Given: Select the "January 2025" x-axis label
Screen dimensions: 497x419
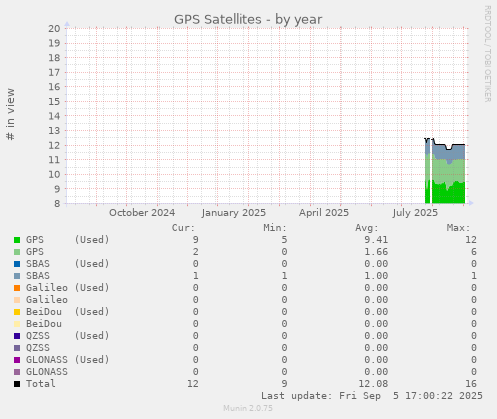Looking at the screenshot, I should tap(234, 213).
